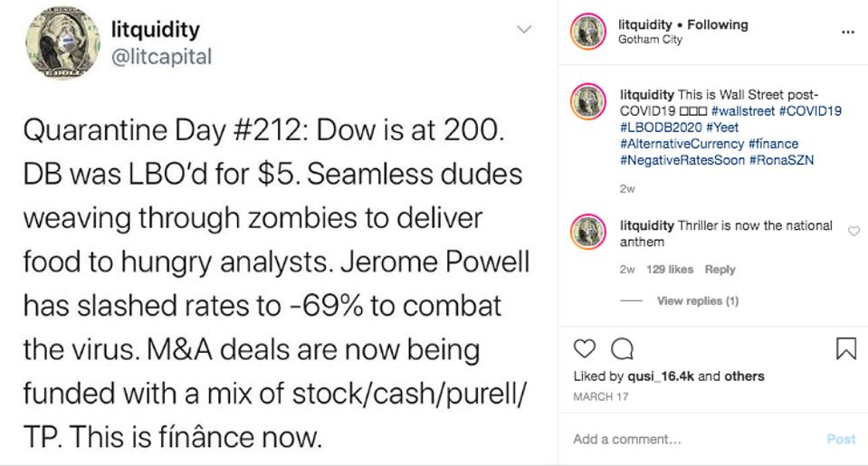The height and width of the screenshot is (466, 868).
Task: View the 129 likes list
Action: 670,270
